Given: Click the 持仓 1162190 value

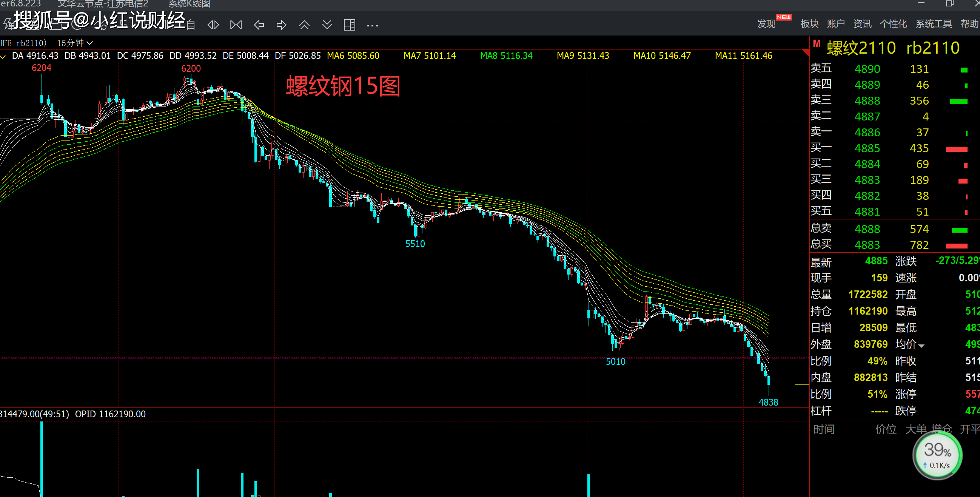Looking at the screenshot, I should point(868,311).
